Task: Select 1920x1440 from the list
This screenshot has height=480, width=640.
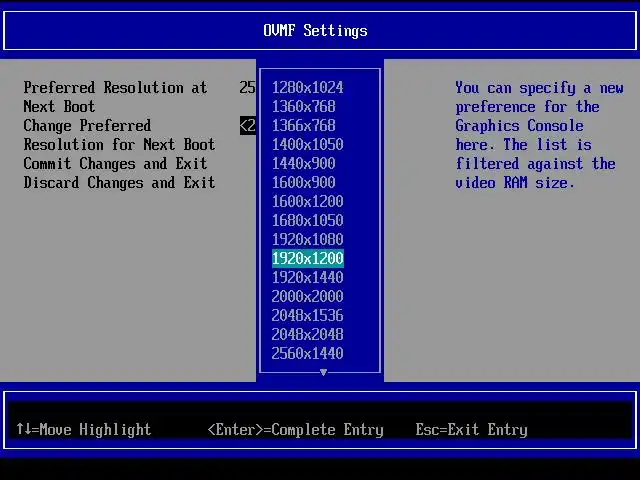Action: tap(308, 278)
